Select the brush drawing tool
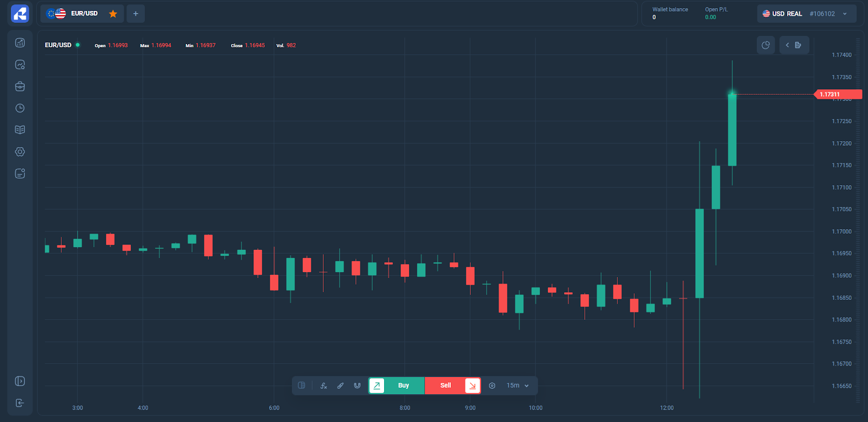Viewport: 868px width, 422px height. [x=340, y=386]
